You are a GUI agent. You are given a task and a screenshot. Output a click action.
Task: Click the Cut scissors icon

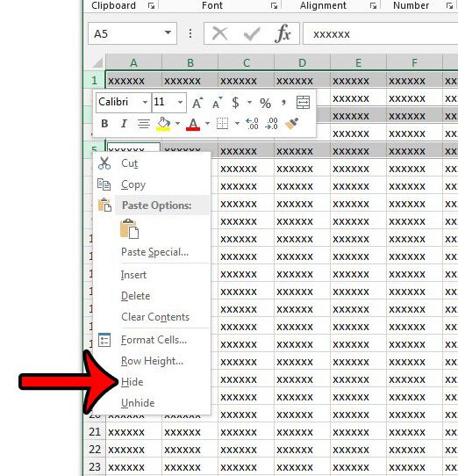pos(104,163)
